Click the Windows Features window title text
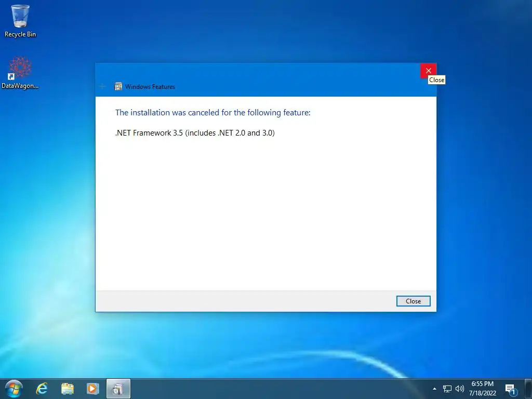 pos(150,87)
